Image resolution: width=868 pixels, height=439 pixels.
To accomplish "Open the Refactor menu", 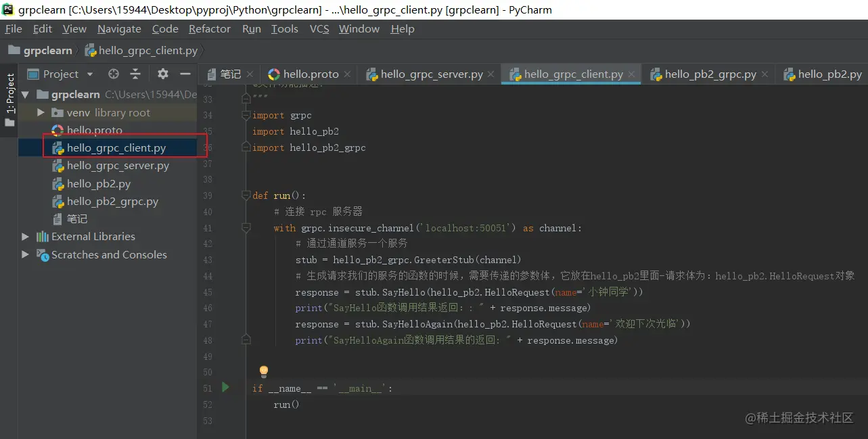I will (x=210, y=29).
